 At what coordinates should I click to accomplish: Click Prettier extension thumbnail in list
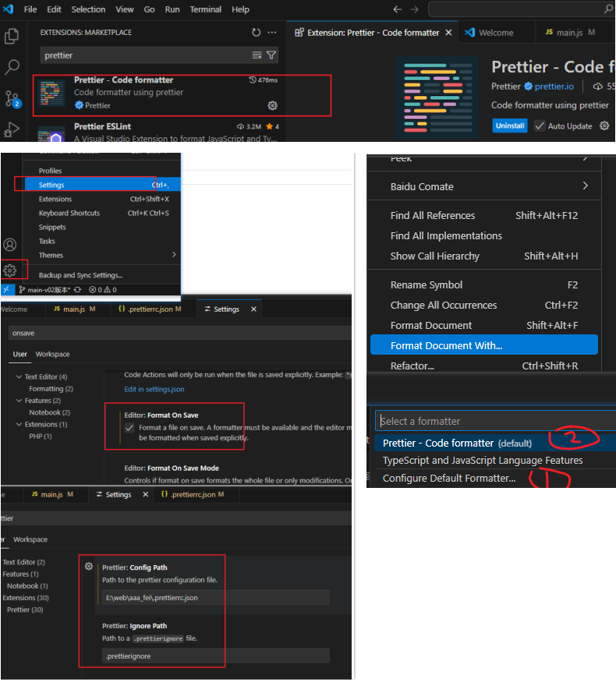click(x=52, y=93)
